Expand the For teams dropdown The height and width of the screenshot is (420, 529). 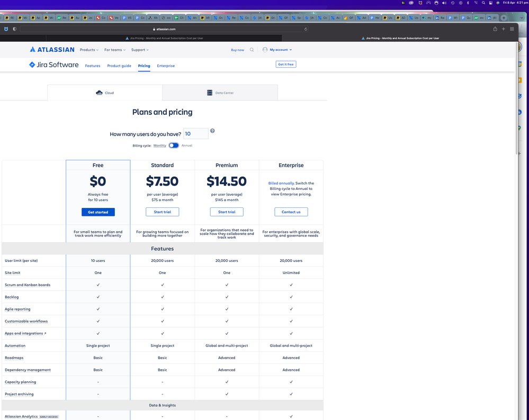pos(115,50)
